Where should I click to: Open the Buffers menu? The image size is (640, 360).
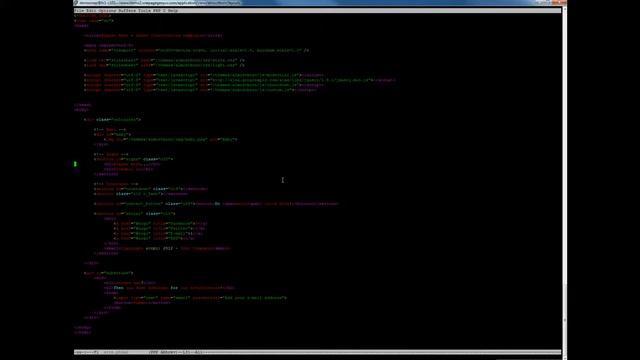coord(128,11)
